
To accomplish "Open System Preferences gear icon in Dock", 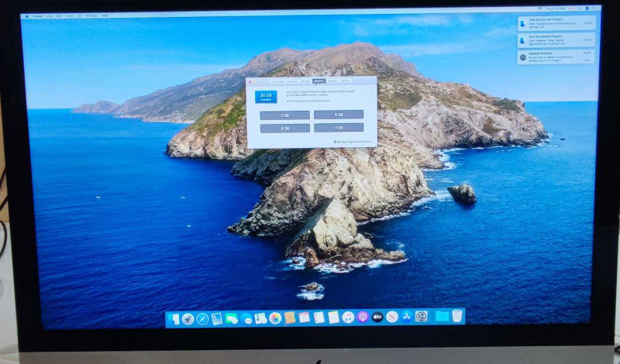I will pos(421,316).
